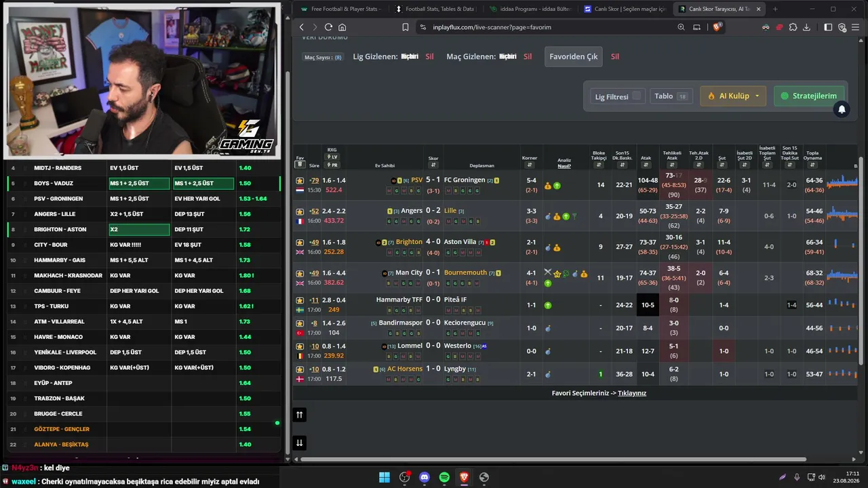This screenshot has height=488, width=868.
Task: Click the Tablo button
Action: tap(671, 96)
